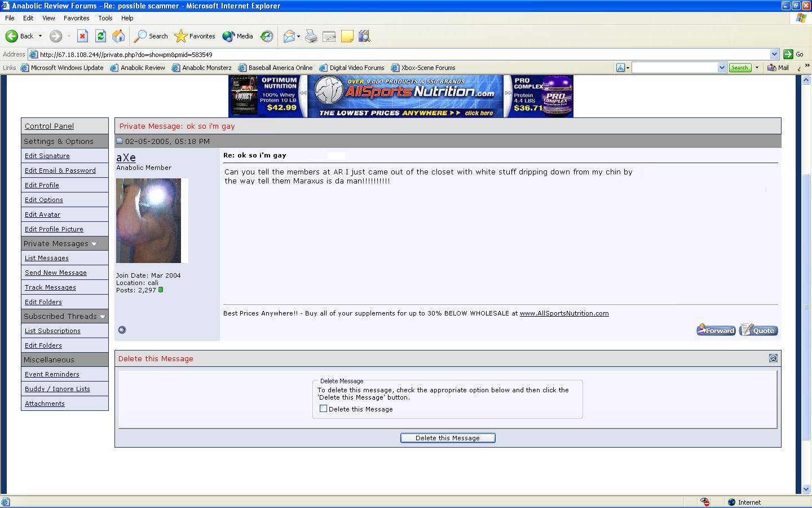Click the Stop loading toolbar icon

tap(82, 36)
